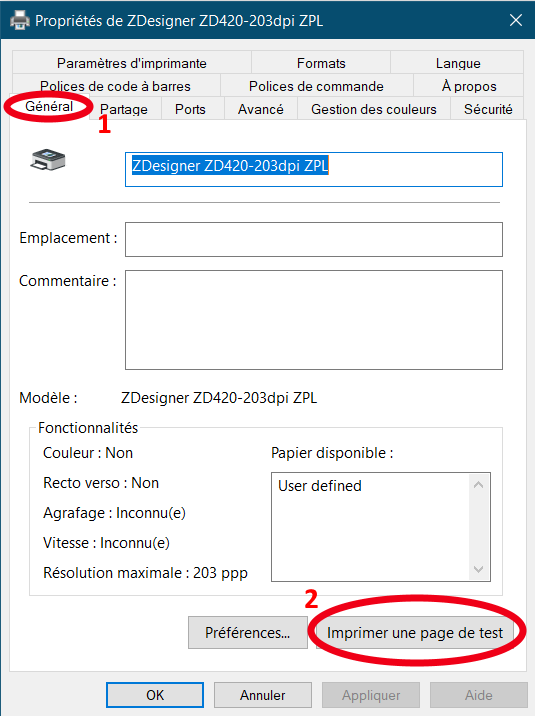Viewport: 535px width, 716px height.
Task: Select the User defined paper entry
Action: [x=320, y=485]
